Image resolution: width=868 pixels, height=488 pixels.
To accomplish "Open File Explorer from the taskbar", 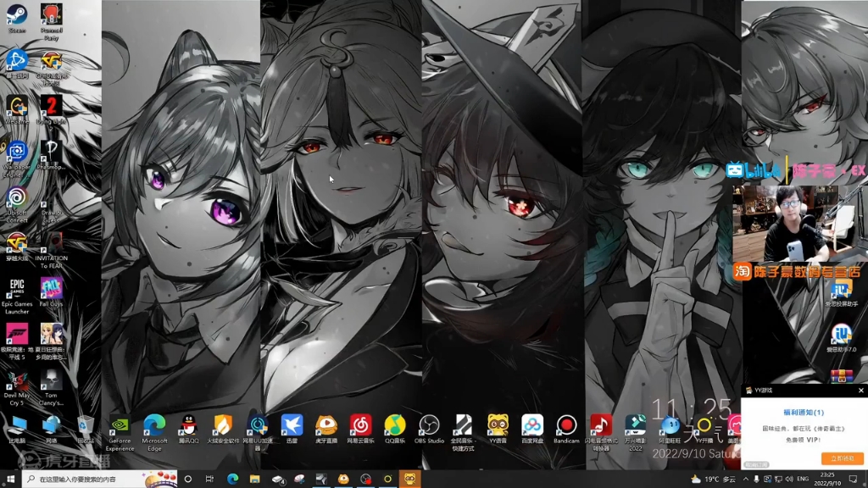I will [x=254, y=479].
